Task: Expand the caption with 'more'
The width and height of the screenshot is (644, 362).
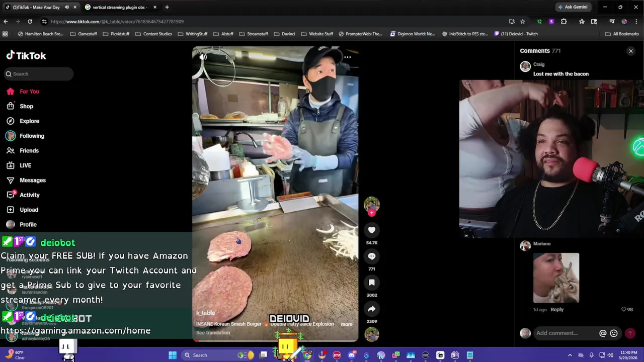Action: pyautogui.click(x=347, y=324)
